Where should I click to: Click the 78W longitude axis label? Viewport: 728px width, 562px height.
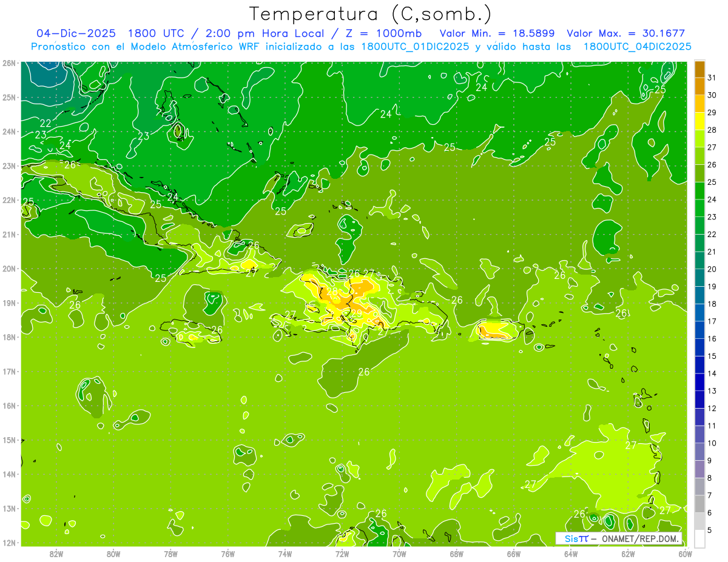point(170,554)
